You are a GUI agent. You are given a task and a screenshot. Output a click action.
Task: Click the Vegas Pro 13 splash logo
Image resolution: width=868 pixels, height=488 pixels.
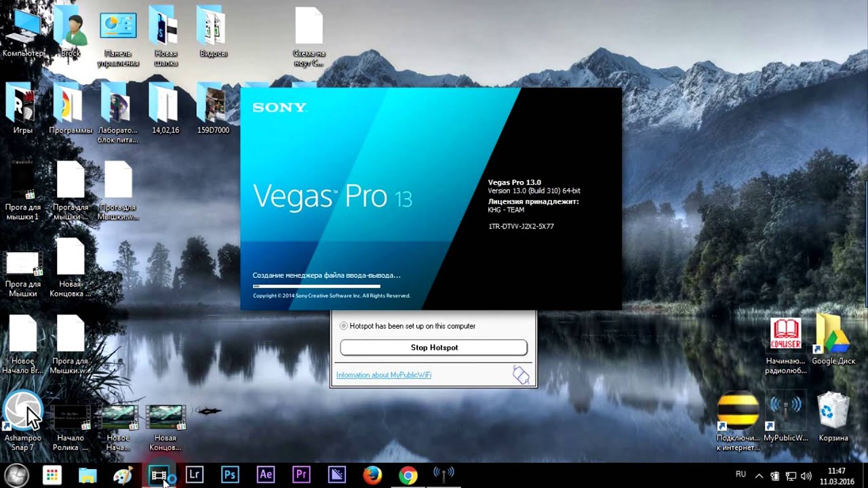point(332,197)
